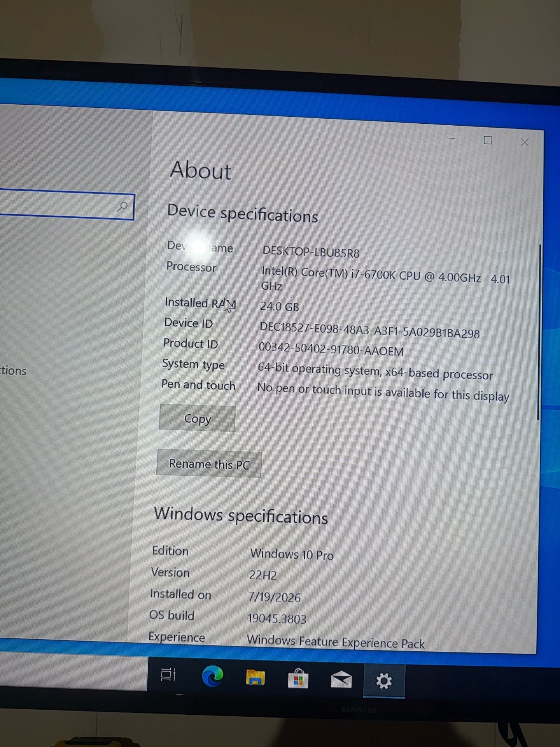Click the No pen or touch input text

point(383,392)
